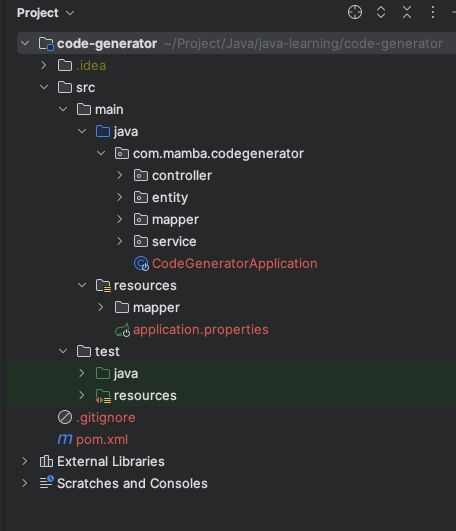Select the service package
This screenshot has height=531, width=456.
tap(174, 241)
